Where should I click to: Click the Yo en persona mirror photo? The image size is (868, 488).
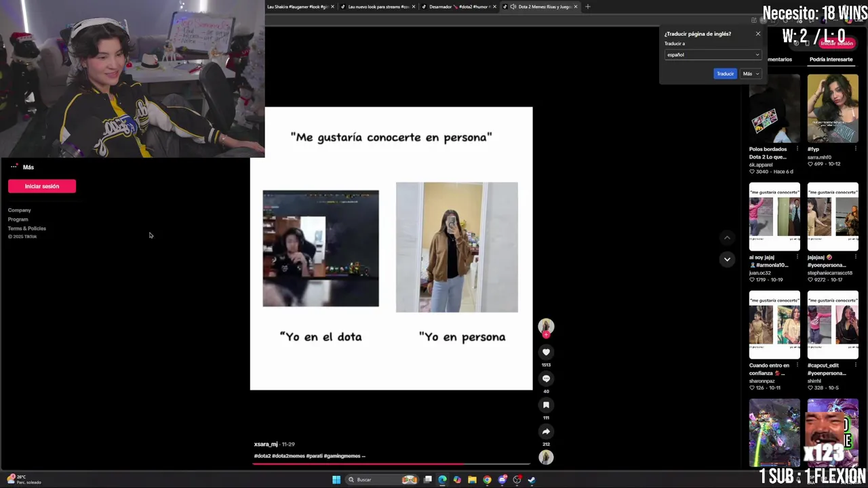457,247
